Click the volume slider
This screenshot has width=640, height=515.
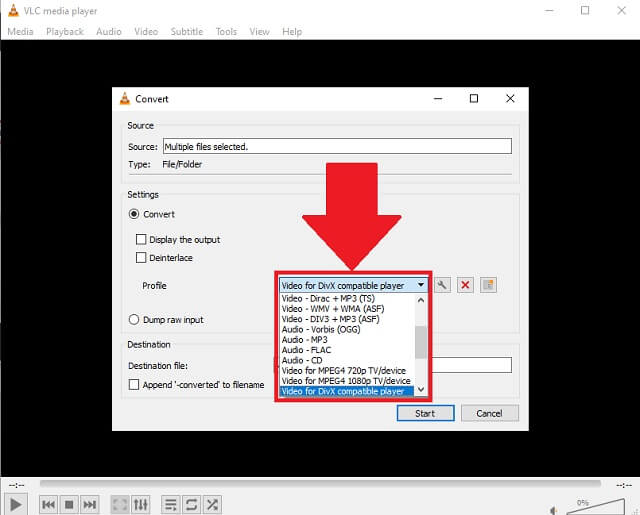coord(596,506)
